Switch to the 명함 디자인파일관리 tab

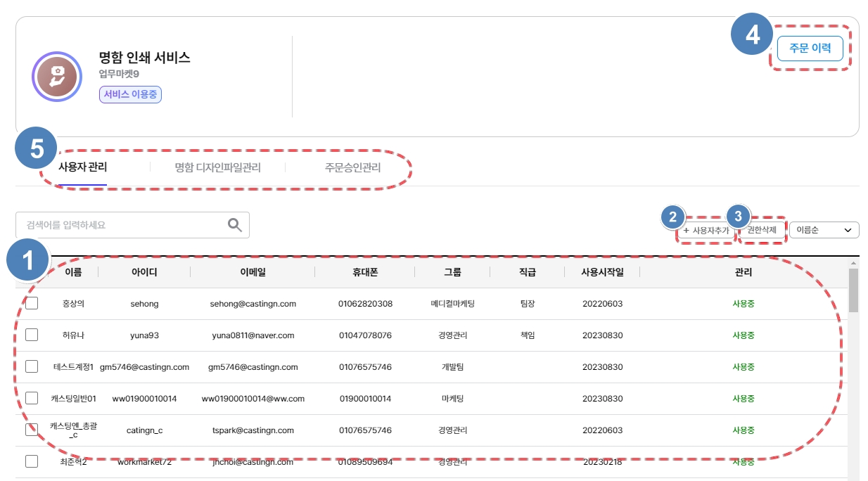click(x=217, y=168)
